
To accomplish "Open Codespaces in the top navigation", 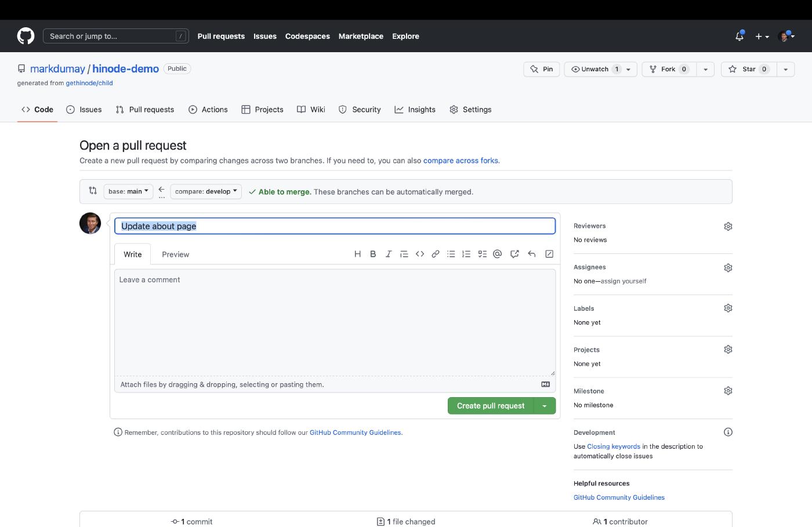I will [307, 36].
